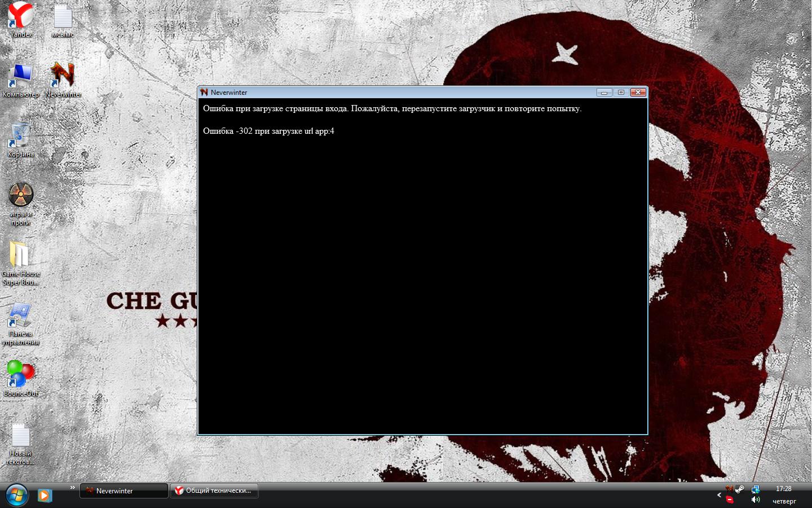This screenshot has height=508, width=812.
Task: Click the 'Ошибка -302 при загрузке url' text
Action: pos(268,131)
